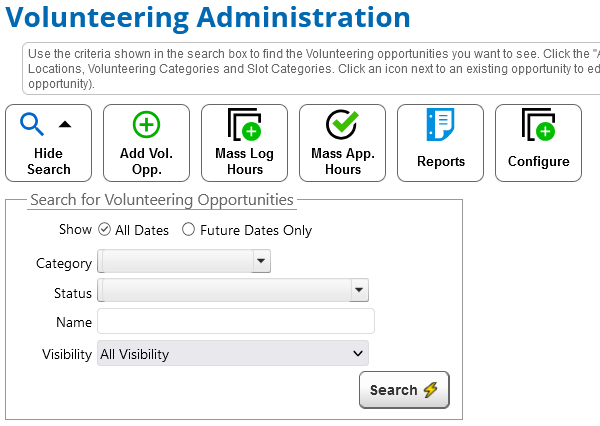
Task: Click the green checkmark Mass App. Hours icon
Action: [342, 124]
